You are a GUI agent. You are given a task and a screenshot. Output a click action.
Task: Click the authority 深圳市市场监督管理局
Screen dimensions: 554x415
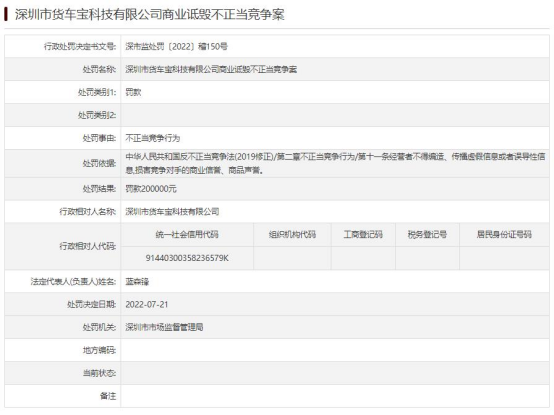164,327
